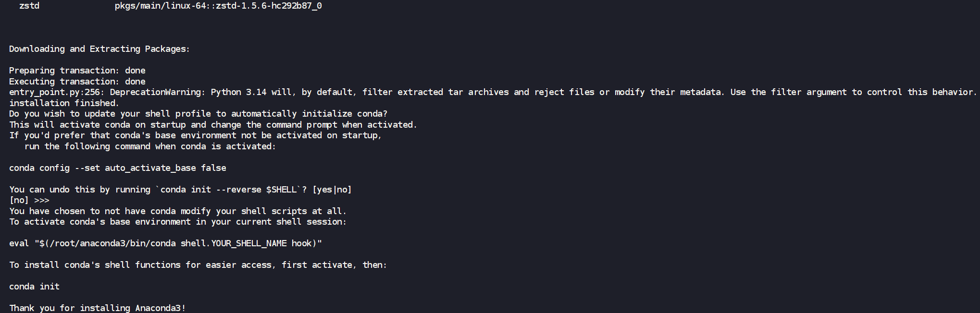Viewport: 980px width, 313px height.
Task: Click the "[no] >>>" input prompt
Action: 29,200
